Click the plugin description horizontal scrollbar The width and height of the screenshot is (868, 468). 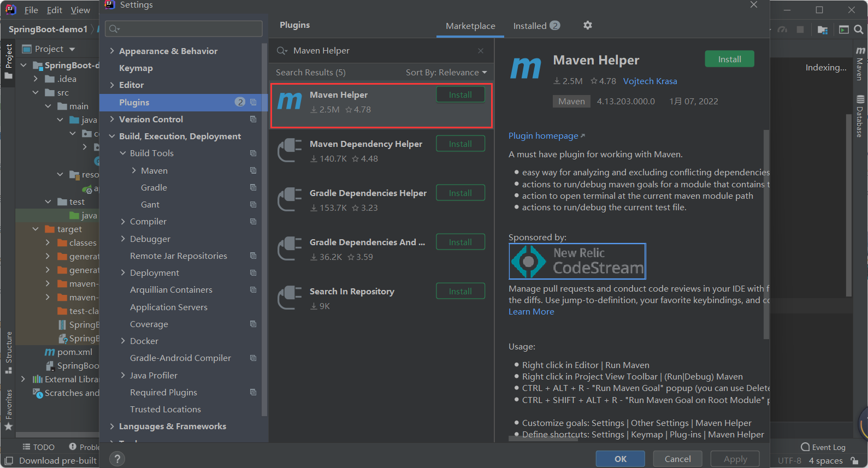coord(544,438)
